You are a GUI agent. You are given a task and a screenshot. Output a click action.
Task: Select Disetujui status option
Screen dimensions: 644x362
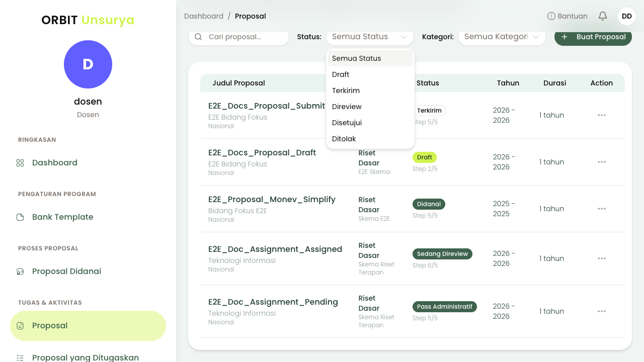click(370, 123)
